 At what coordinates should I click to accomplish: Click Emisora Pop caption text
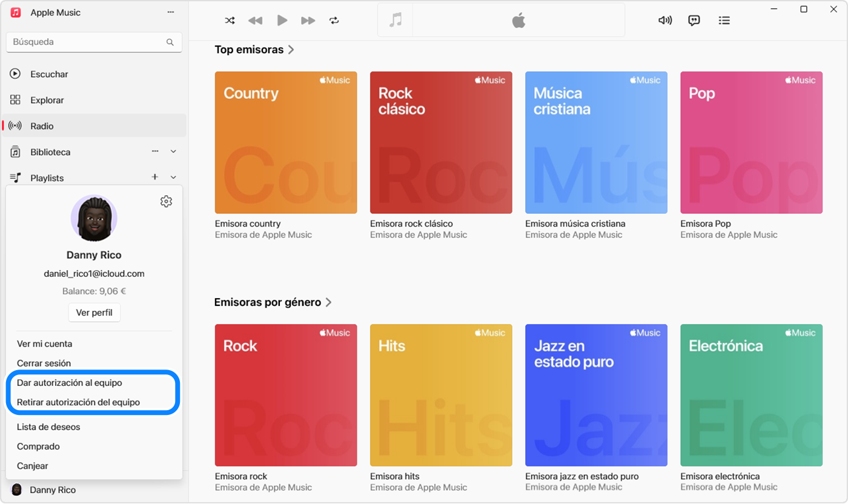click(x=706, y=224)
